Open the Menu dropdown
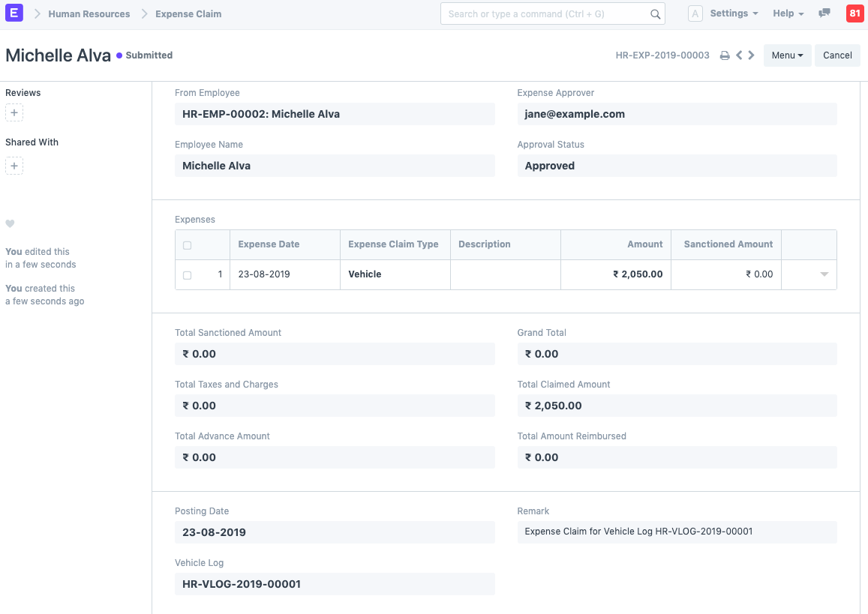Viewport: 868px width, 614px height. tap(787, 55)
